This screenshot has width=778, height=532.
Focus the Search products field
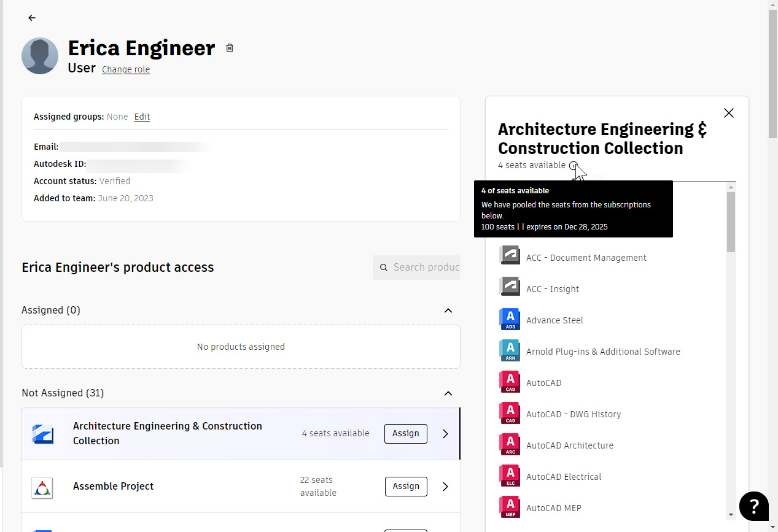point(416,268)
